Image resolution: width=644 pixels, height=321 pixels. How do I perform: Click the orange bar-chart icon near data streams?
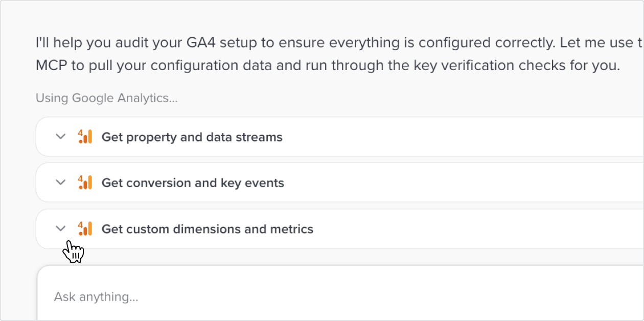point(85,136)
